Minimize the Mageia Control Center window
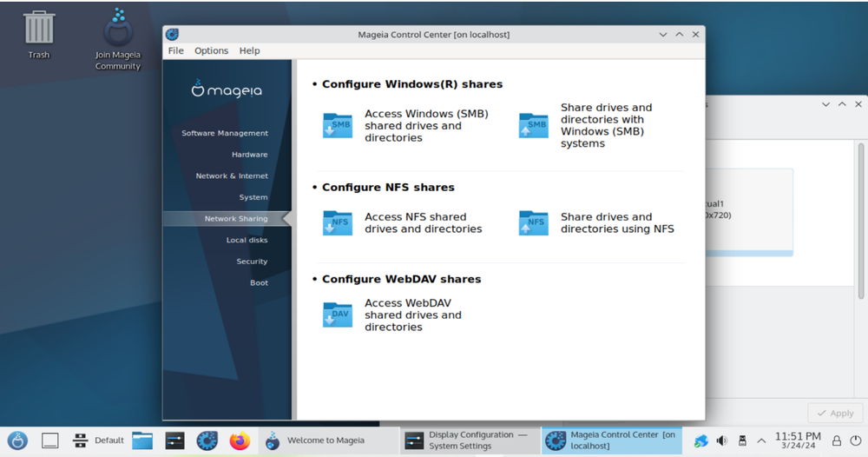 point(663,35)
